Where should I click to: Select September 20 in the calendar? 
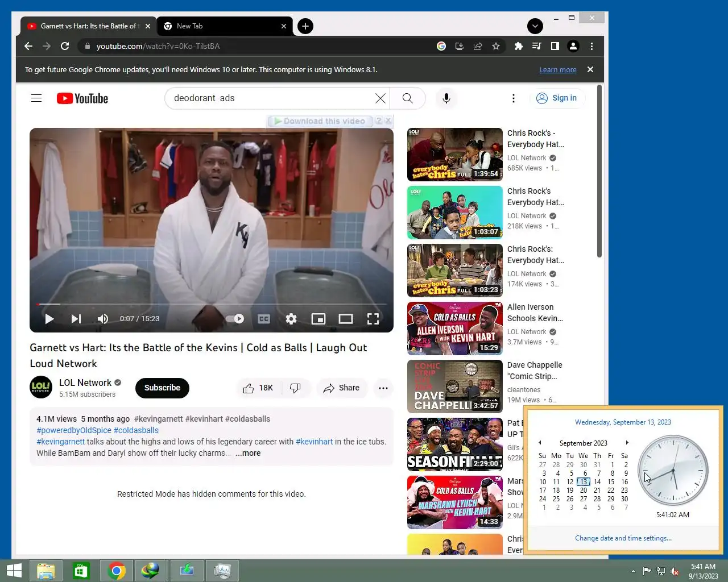click(584, 490)
